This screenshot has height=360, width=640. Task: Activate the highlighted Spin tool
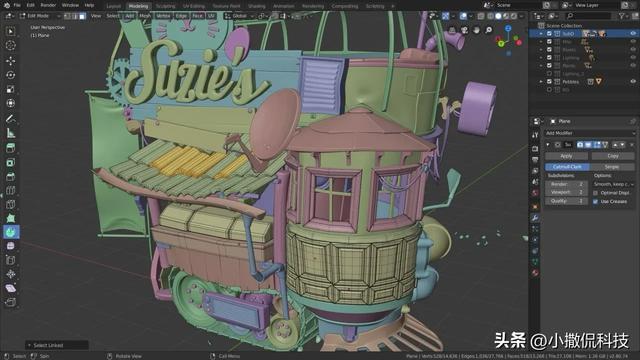pyautogui.click(x=11, y=232)
